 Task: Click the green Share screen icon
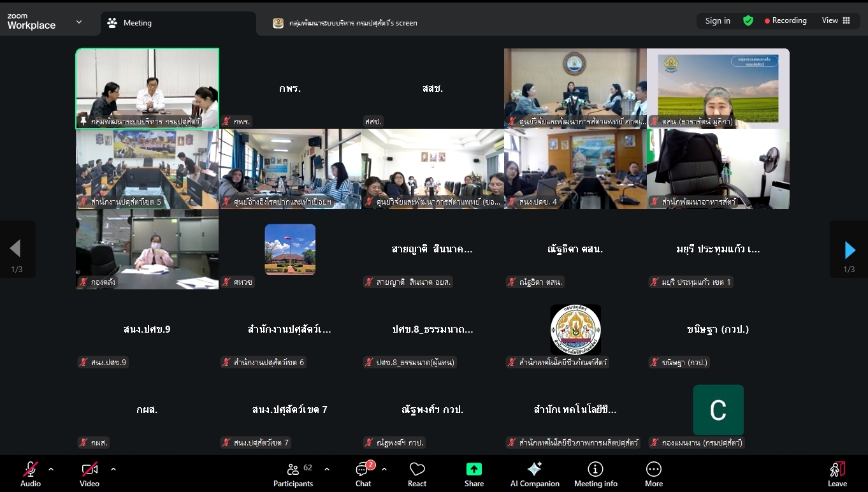[474, 469]
